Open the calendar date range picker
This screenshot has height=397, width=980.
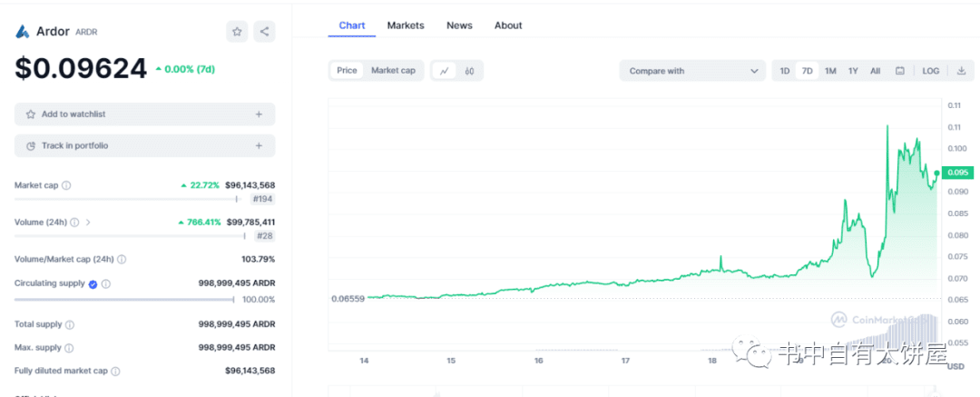click(x=899, y=71)
